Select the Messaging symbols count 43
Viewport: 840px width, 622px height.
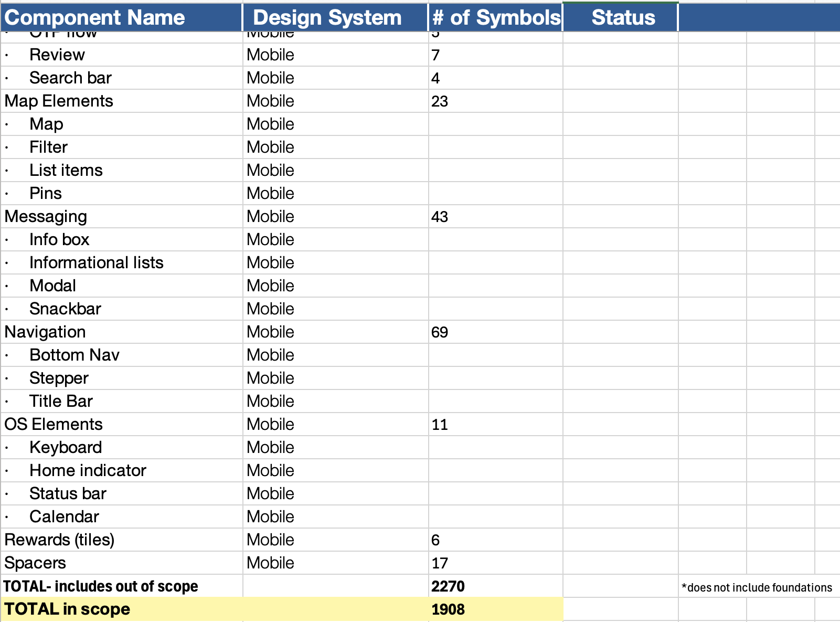[x=440, y=217]
